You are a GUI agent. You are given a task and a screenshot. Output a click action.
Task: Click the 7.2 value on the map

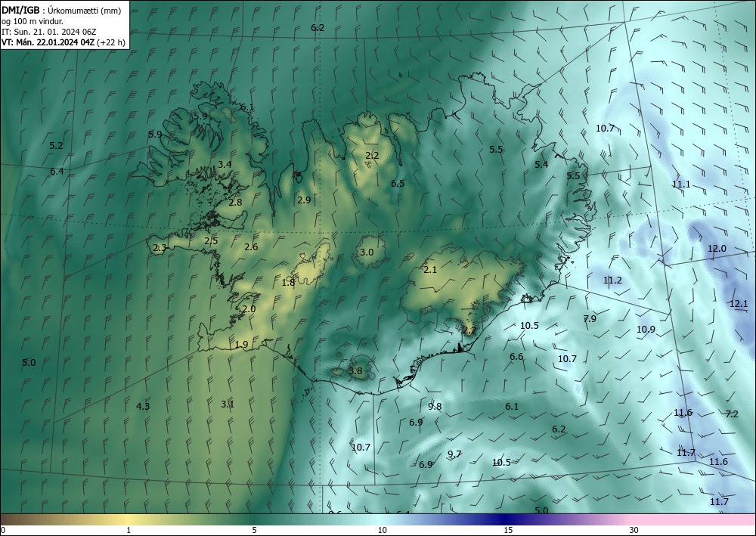coord(732,414)
